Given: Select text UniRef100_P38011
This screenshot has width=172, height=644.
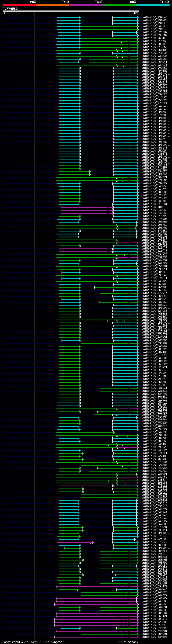Looking at the screenshot, I should (x=154, y=530).
